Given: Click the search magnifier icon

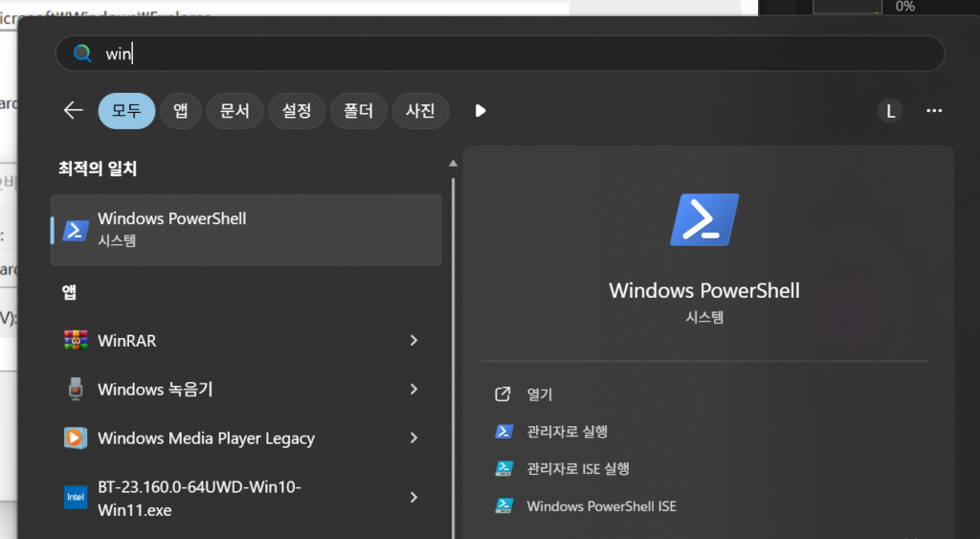Looking at the screenshot, I should pos(82,54).
